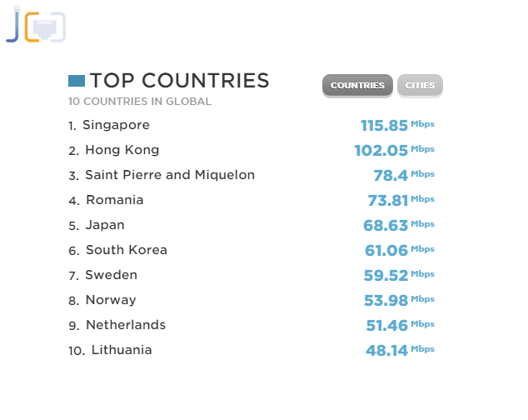This screenshot has height=420, width=528.
Task: Open the Singapore entry
Action: click(x=116, y=125)
